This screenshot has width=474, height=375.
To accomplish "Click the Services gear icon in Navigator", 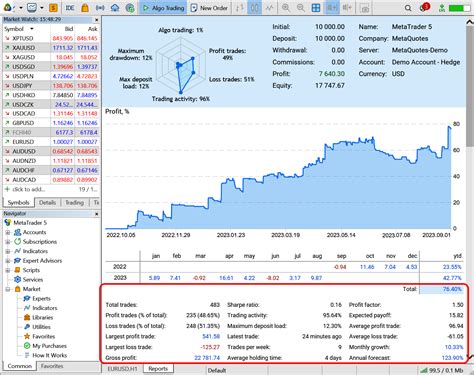I will click(x=17, y=279).
